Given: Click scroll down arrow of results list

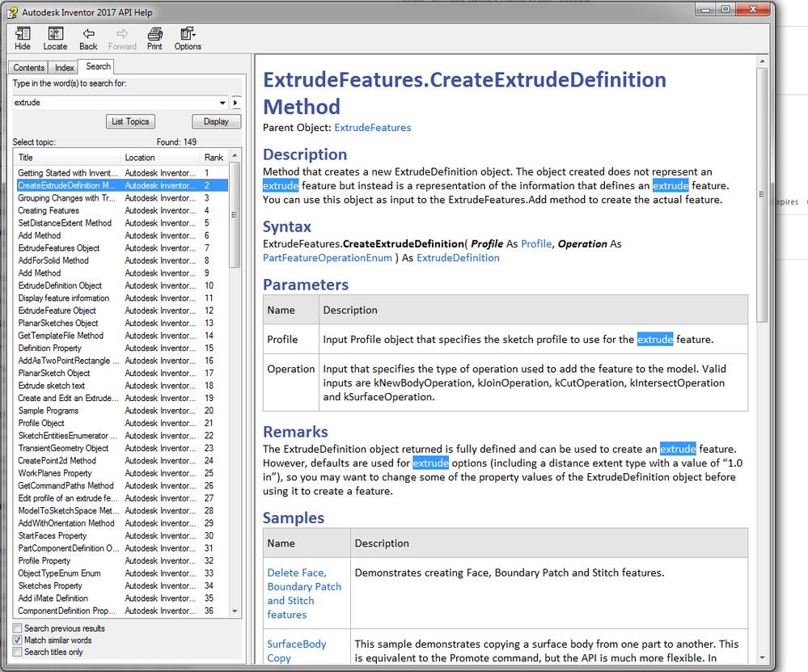Looking at the screenshot, I should (235, 611).
